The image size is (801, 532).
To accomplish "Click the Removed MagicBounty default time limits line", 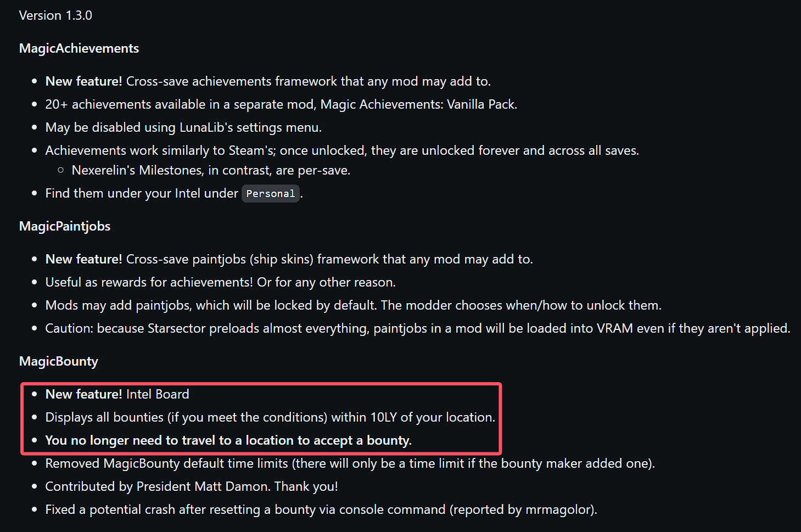I will click(x=350, y=463).
